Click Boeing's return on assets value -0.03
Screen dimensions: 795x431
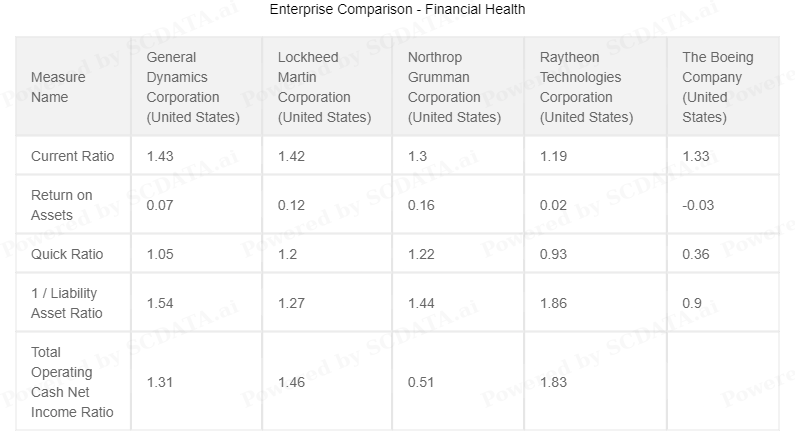[x=698, y=205]
